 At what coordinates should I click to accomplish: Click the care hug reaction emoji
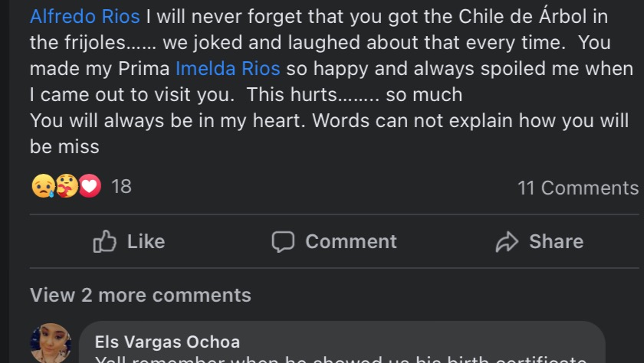67,186
